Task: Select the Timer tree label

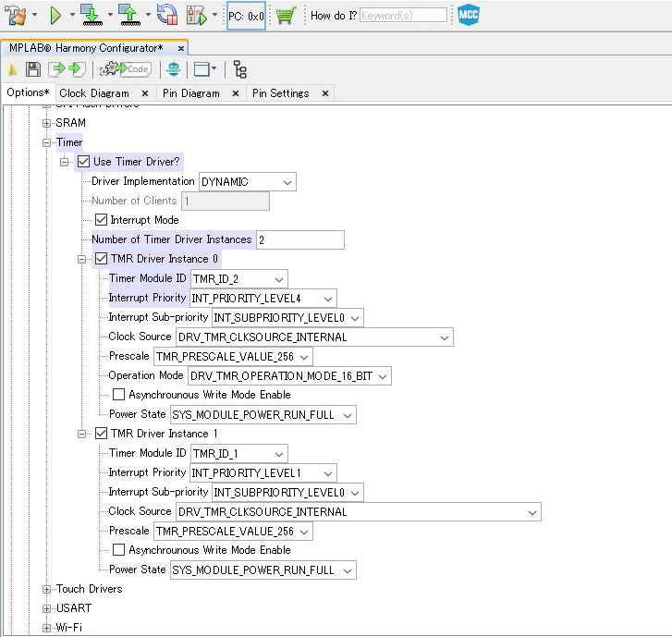Action: 69,142
